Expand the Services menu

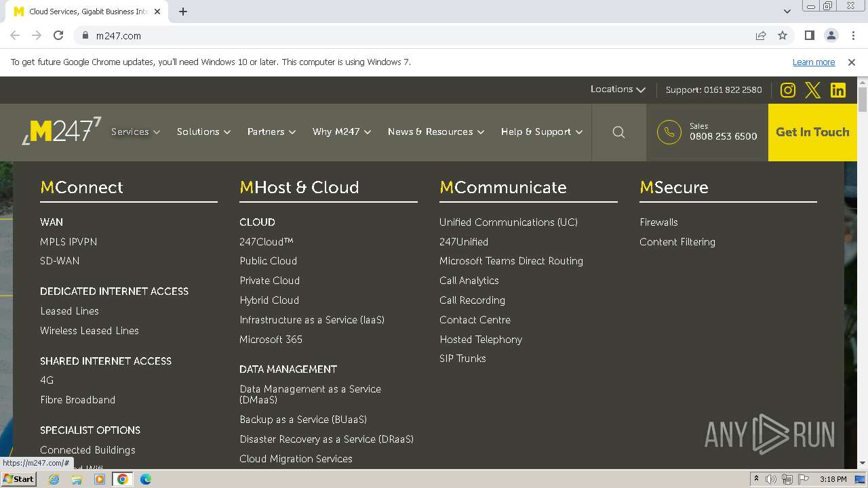pos(136,131)
